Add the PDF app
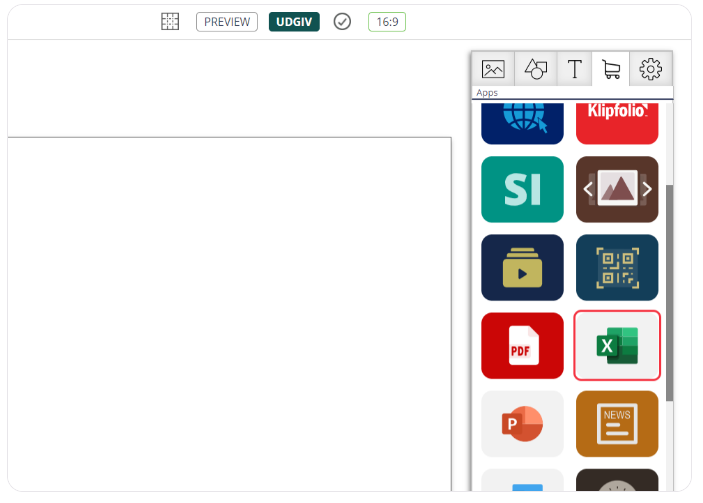703x503 pixels. [522, 346]
